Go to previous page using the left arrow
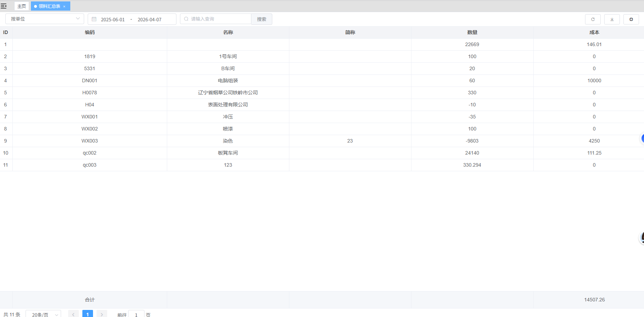Viewport: 644px width, 317px height. (x=73, y=314)
